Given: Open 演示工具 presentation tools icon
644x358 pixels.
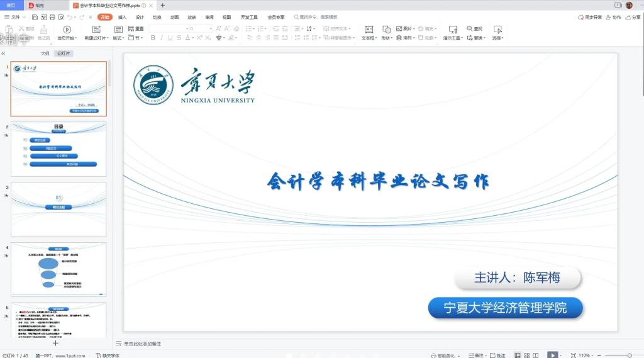Looking at the screenshot, I should point(452,30).
